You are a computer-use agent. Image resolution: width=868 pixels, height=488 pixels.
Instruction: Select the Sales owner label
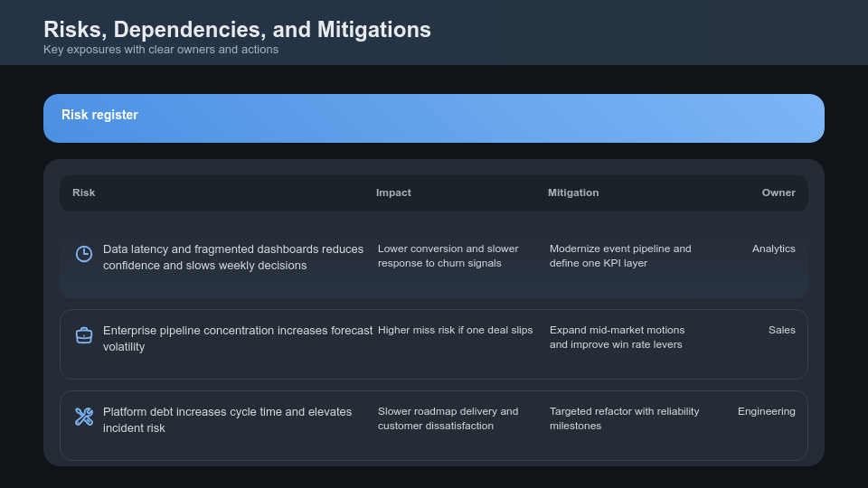pyautogui.click(x=782, y=330)
